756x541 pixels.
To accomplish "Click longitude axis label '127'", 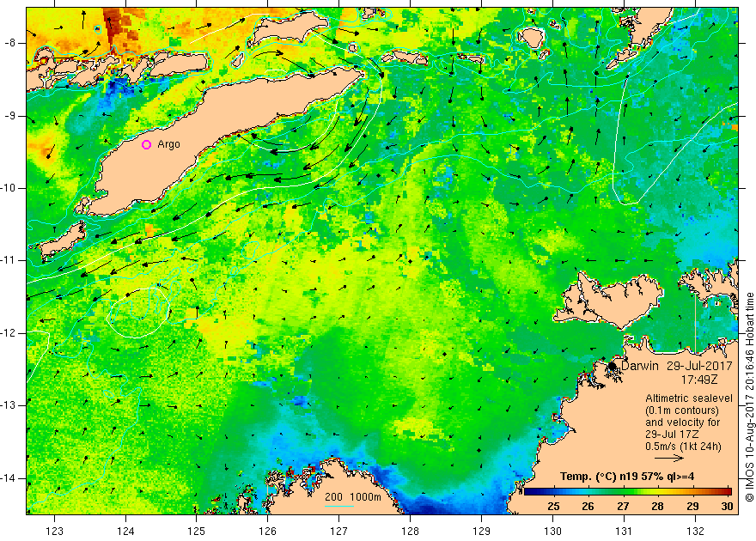I will (339, 532).
